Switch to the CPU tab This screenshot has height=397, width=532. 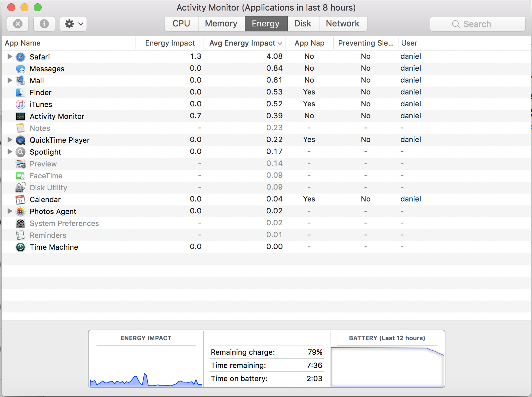coord(181,24)
